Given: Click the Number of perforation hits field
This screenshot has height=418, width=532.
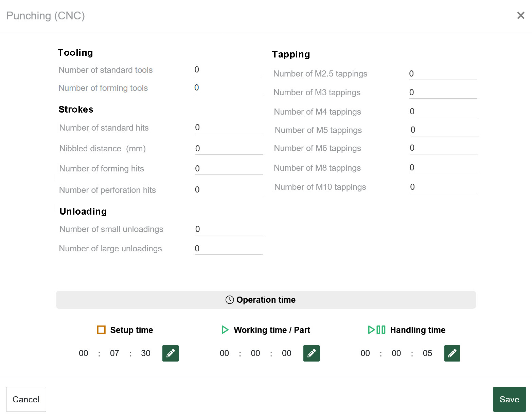Looking at the screenshot, I should coord(229,190).
